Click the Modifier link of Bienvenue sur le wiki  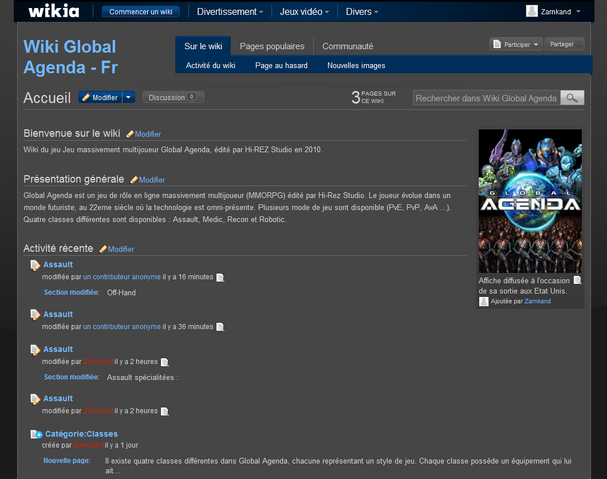(x=148, y=134)
